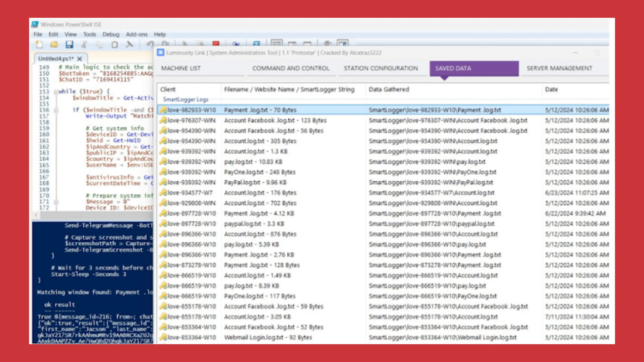Click the PowerShell ISE application icon
The image size is (644, 362).
(x=35, y=24)
